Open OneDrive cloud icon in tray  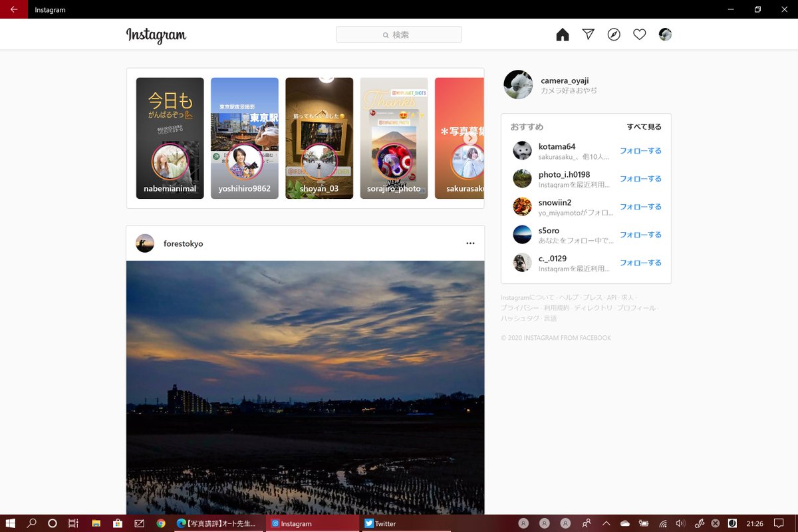(x=625, y=523)
